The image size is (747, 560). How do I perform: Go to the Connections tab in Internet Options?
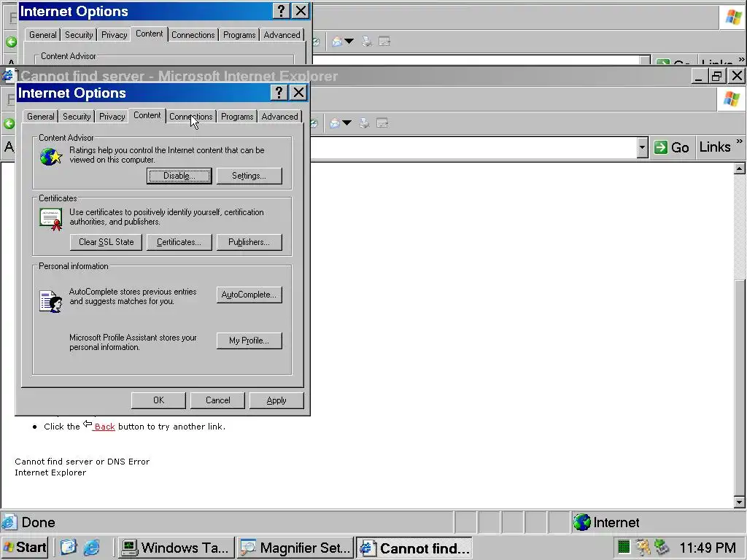pos(190,117)
